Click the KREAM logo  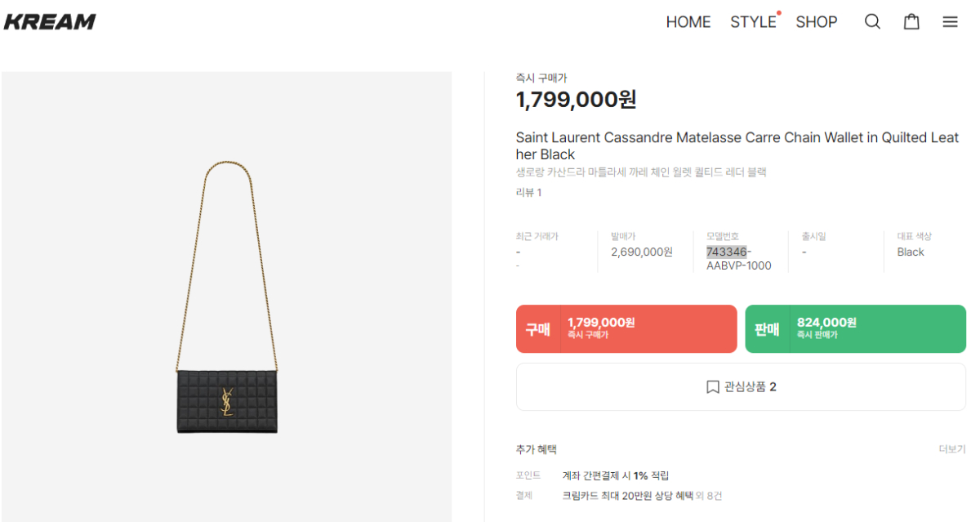(x=50, y=22)
